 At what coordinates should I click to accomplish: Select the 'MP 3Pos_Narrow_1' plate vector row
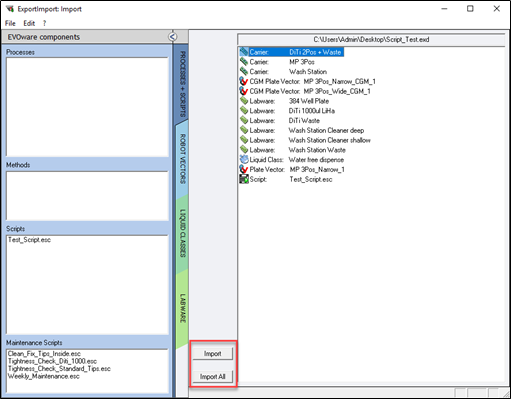(x=292, y=169)
